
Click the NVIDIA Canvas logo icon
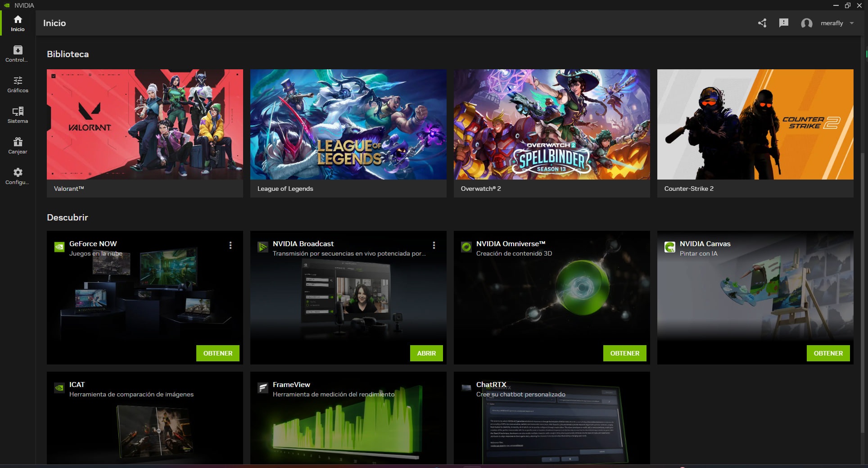(670, 247)
